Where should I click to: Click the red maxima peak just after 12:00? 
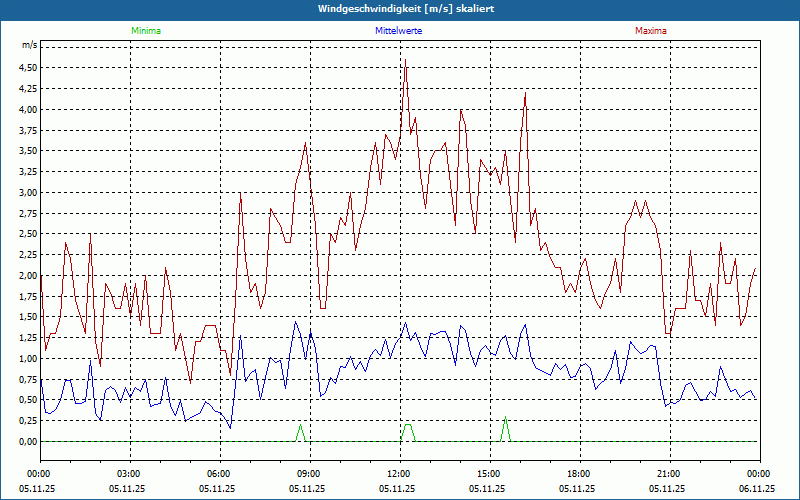tap(405, 60)
